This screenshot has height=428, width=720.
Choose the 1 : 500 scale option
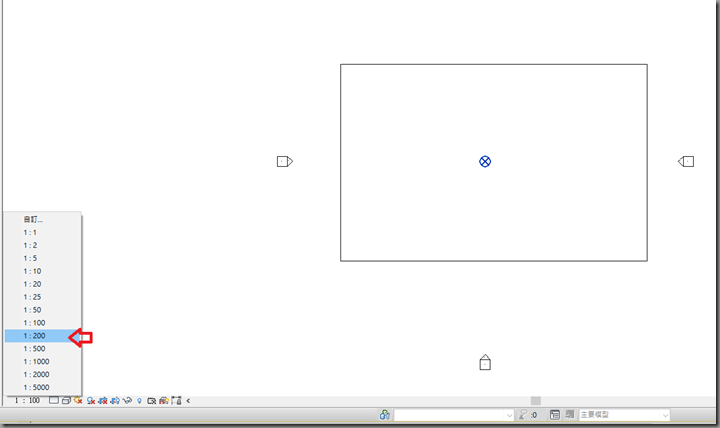point(43,349)
